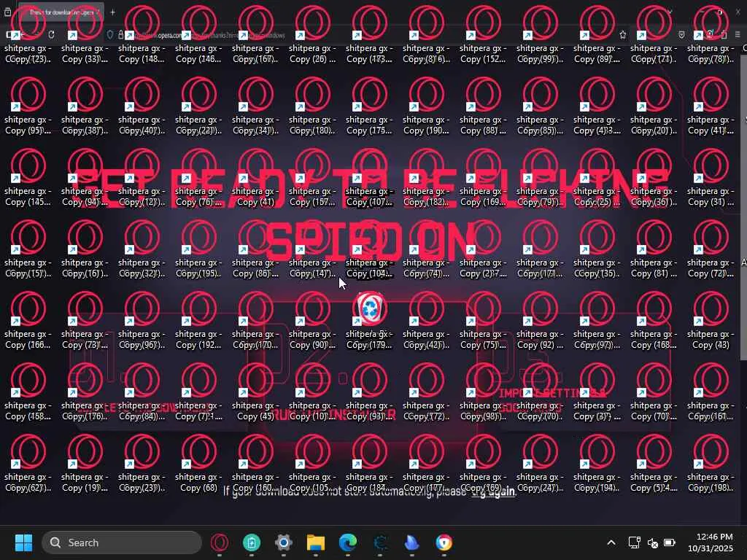Bookmark the page with the star icon
Image resolution: width=747 pixels, height=560 pixels.
coord(623,35)
